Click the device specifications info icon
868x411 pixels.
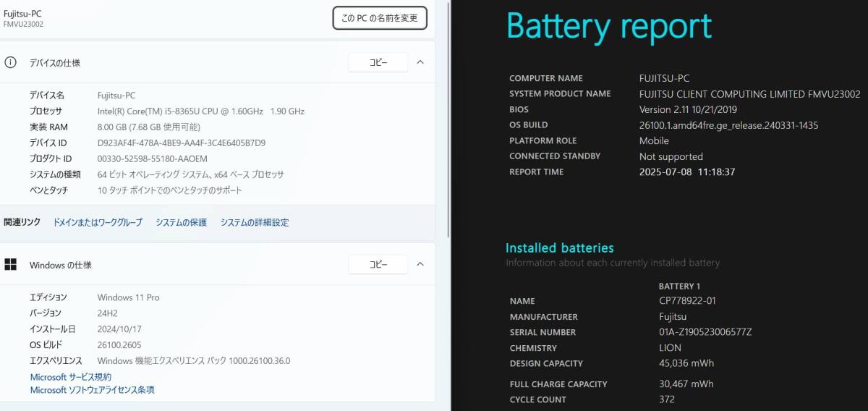point(11,63)
